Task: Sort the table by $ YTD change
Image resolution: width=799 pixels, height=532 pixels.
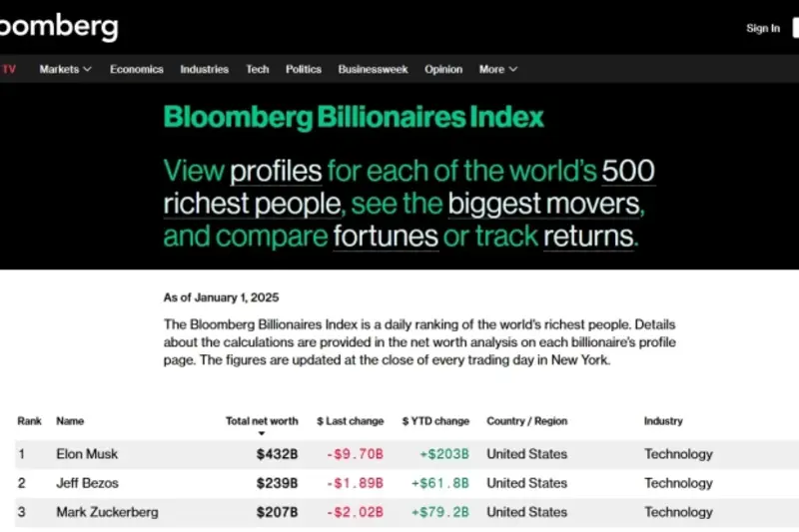Action: pos(435,421)
